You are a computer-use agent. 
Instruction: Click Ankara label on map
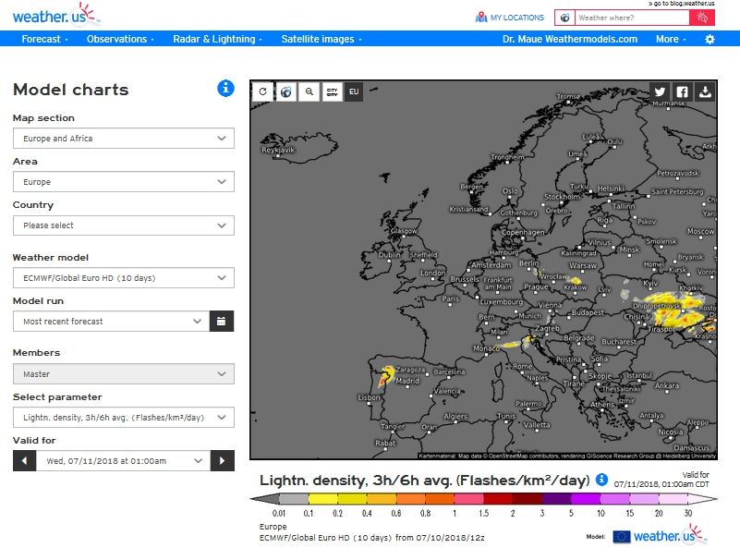pos(666,385)
